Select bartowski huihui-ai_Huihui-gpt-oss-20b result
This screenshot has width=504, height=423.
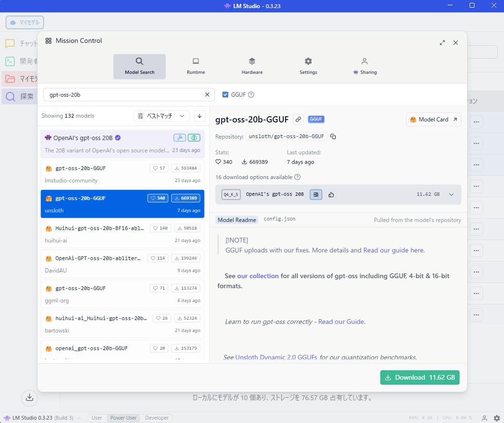(123, 324)
